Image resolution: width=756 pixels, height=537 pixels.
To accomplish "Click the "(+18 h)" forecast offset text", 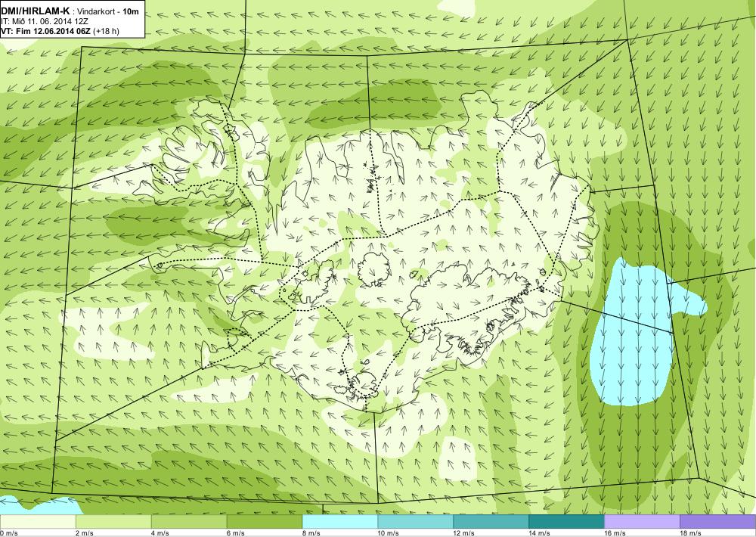I will 106,31.
